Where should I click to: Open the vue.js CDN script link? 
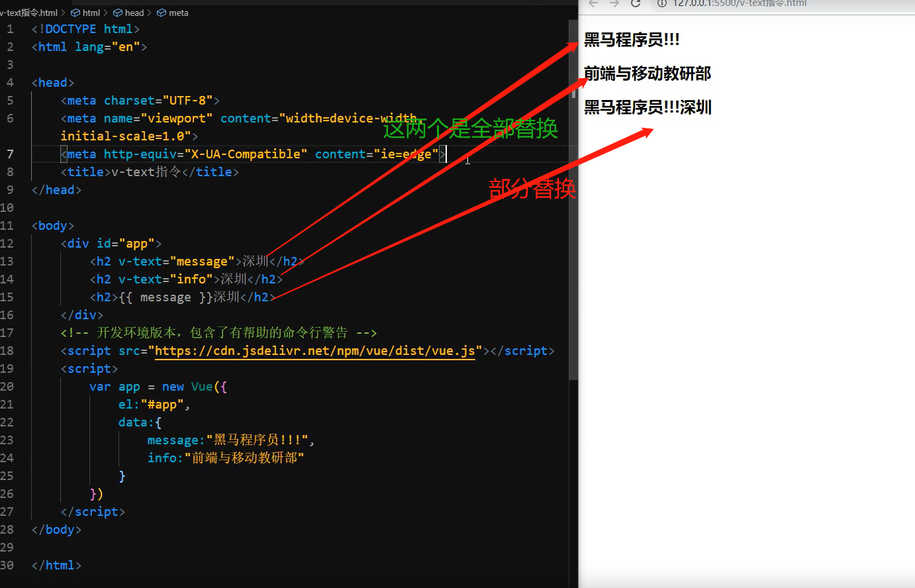coord(314,350)
